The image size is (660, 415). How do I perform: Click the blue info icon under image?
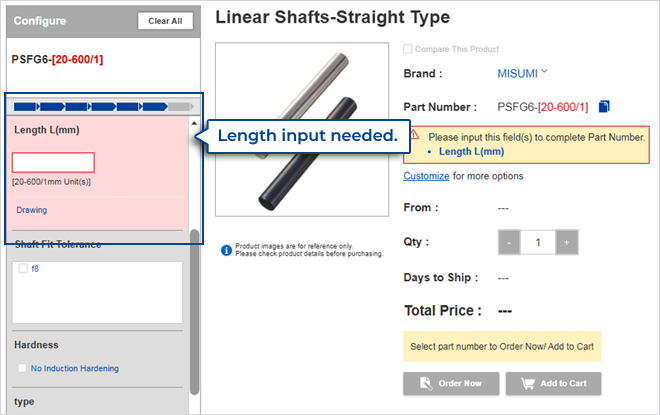tap(226, 245)
